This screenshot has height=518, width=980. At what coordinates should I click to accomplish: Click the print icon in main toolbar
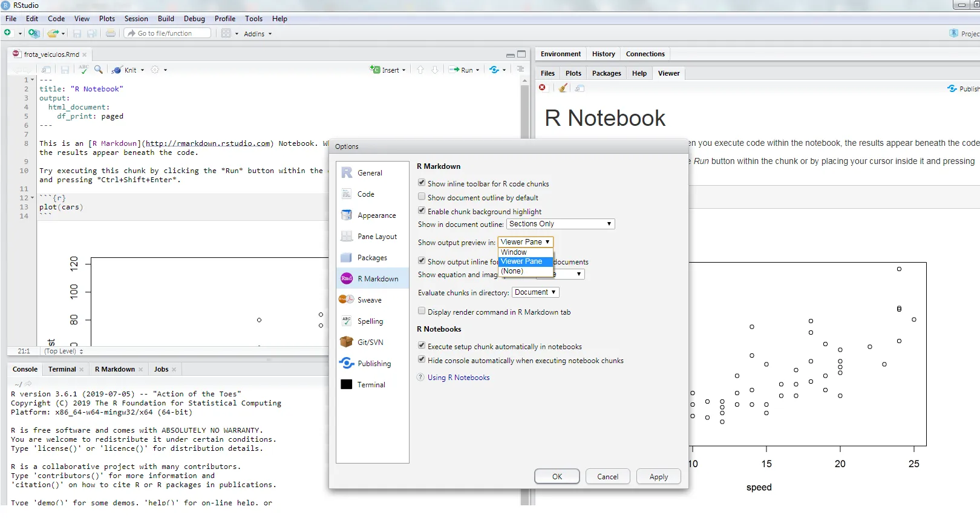pyautogui.click(x=111, y=33)
